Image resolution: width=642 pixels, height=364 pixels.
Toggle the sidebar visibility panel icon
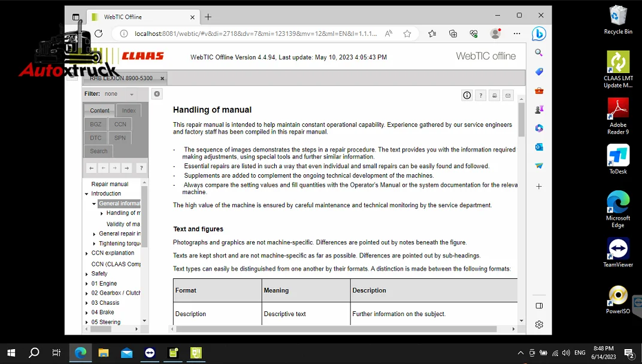click(539, 306)
